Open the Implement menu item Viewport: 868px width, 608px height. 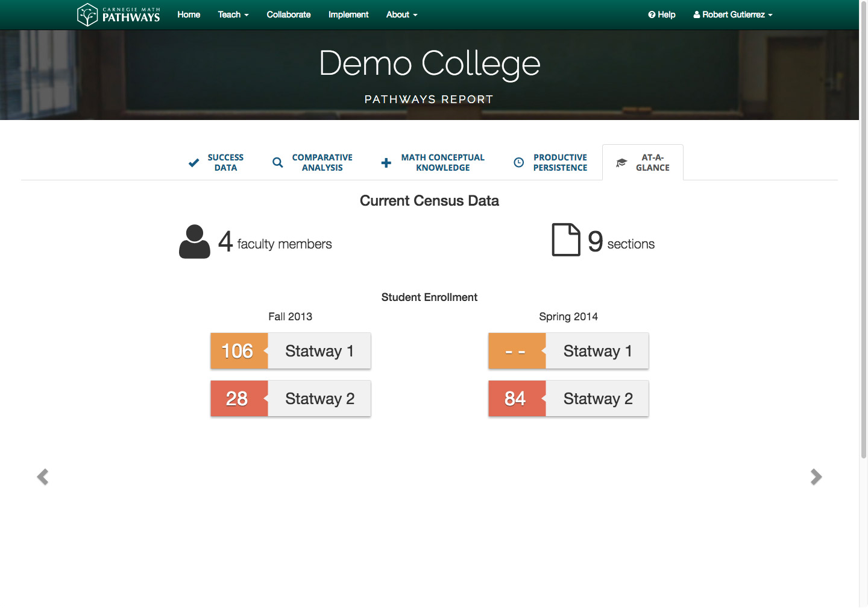tap(348, 14)
